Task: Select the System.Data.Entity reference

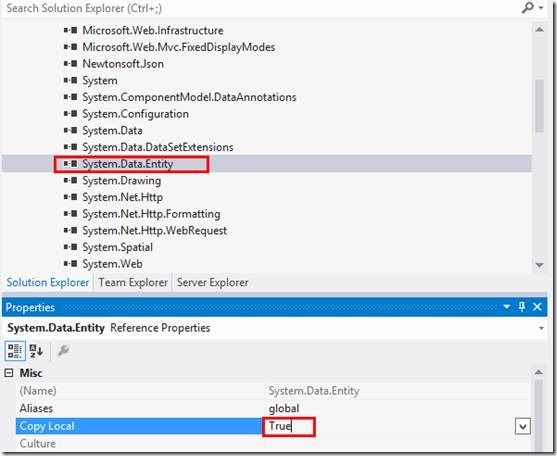Action: 128,164
